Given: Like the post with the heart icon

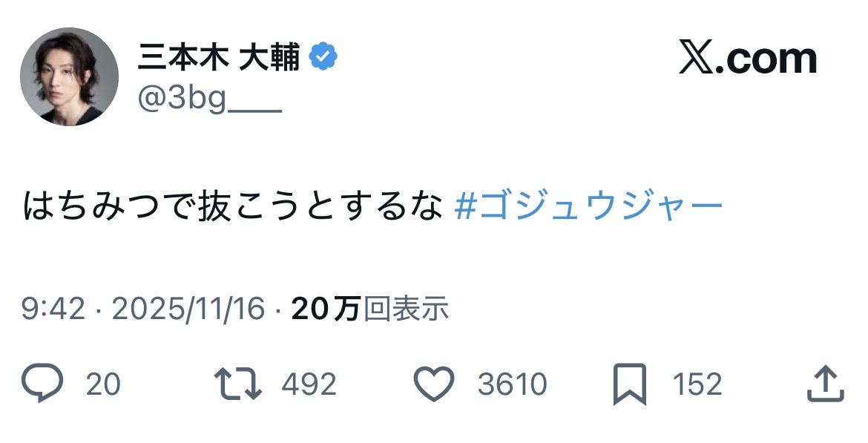Looking at the screenshot, I should click(x=433, y=385).
